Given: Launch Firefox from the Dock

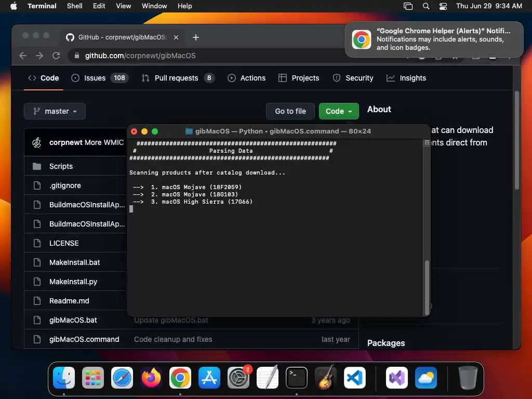Looking at the screenshot, I should (x=151, y=378).
